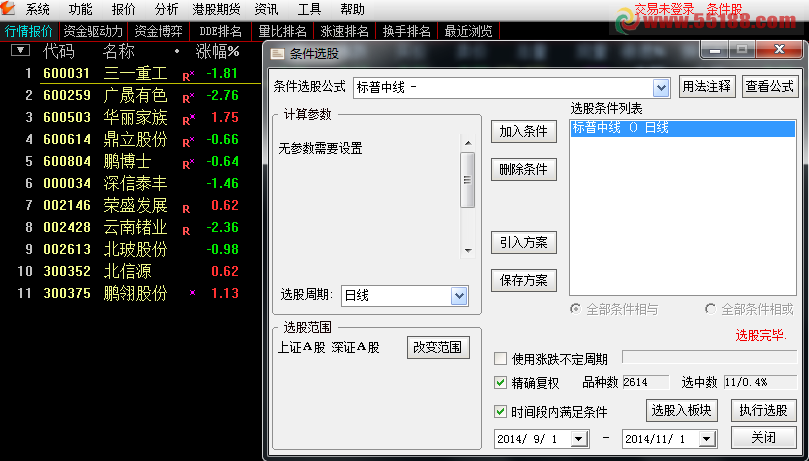Select 标普中线 () 日线 condition in list
This screenshot has height=461, width=809.
point(683,128)
